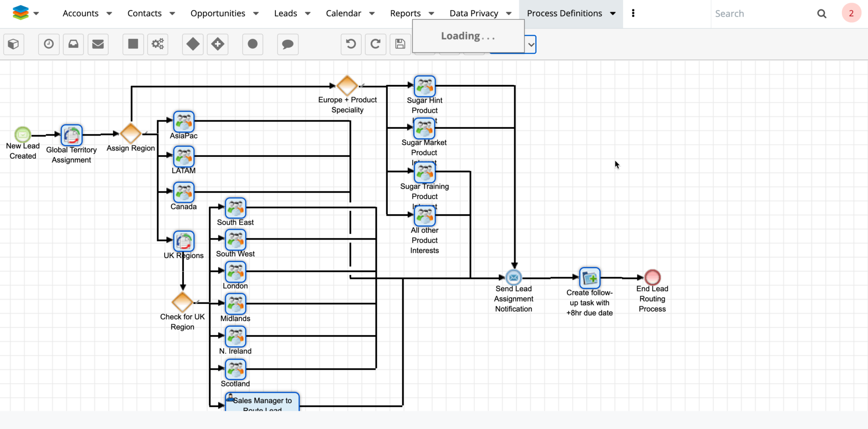Select the New Lead Created start event
The image size is (868, 429).
coord(23,135)
